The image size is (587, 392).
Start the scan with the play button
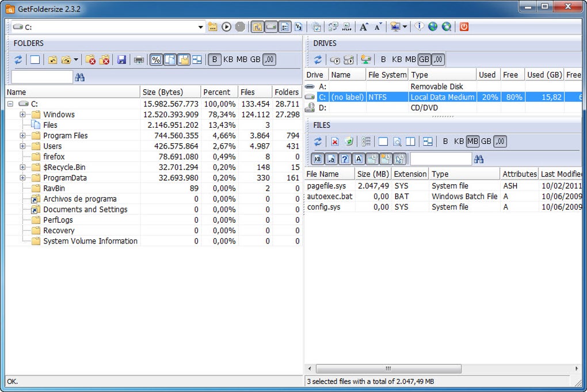click(226, 27)
